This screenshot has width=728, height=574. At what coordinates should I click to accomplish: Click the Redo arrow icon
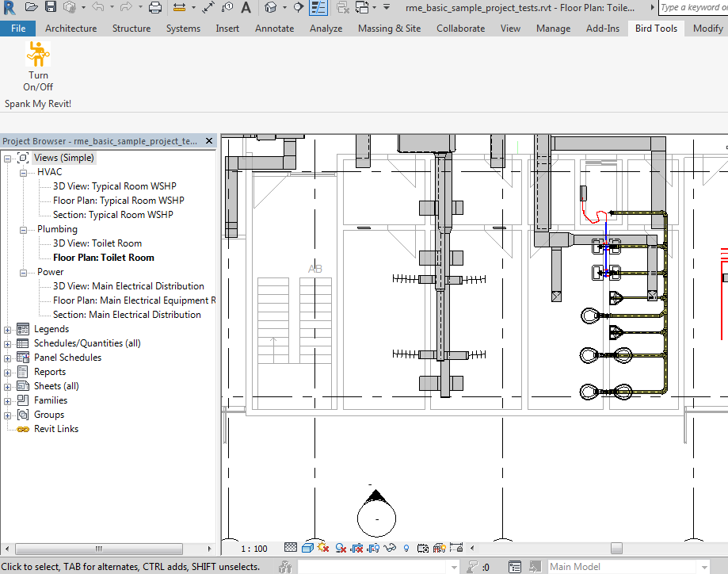click(x=126, y=7)
